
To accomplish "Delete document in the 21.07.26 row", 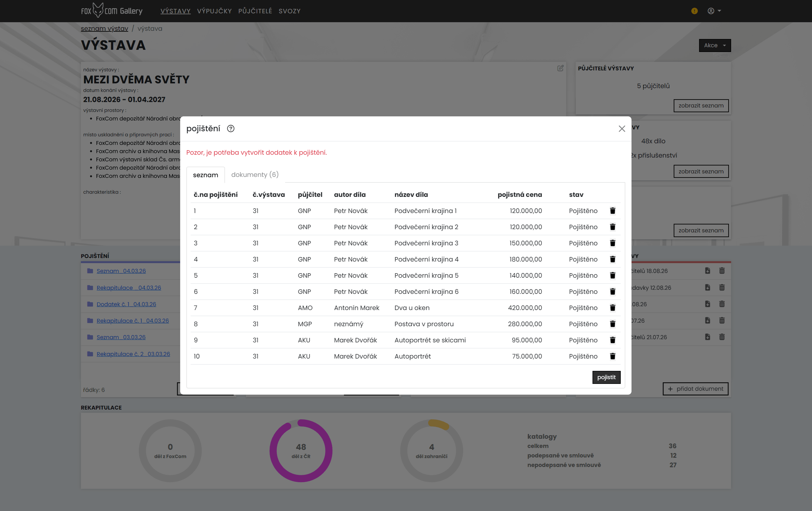I will point(722,337).
